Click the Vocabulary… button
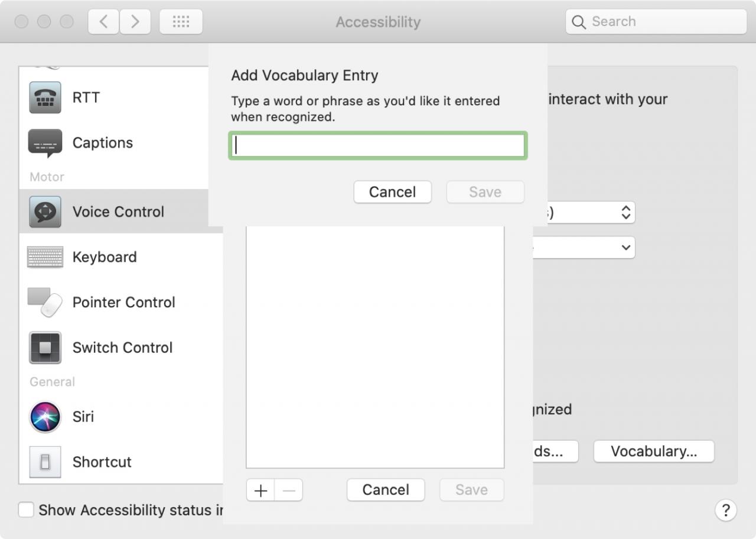This screenshot has height=539, width=756. (654, 452)
